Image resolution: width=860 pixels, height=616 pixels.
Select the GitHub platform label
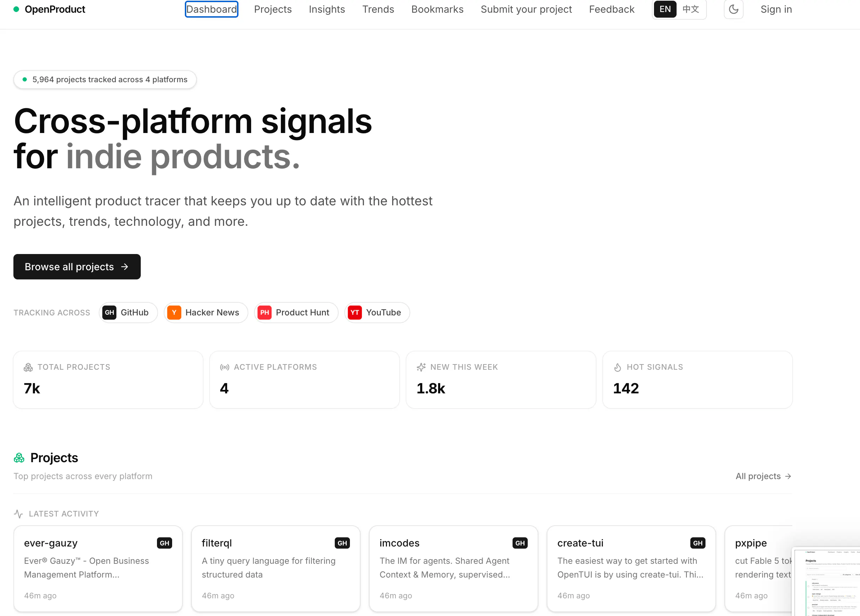point(135,313)
